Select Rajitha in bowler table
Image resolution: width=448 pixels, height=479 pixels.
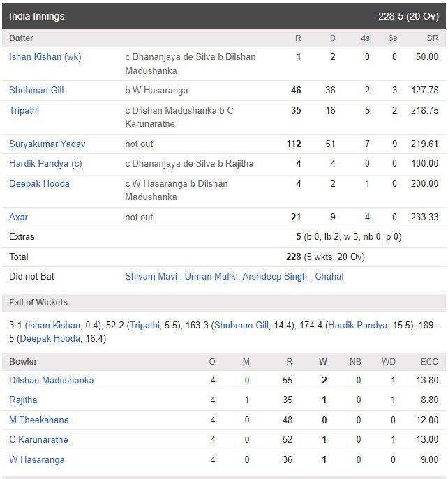[23, 400]
